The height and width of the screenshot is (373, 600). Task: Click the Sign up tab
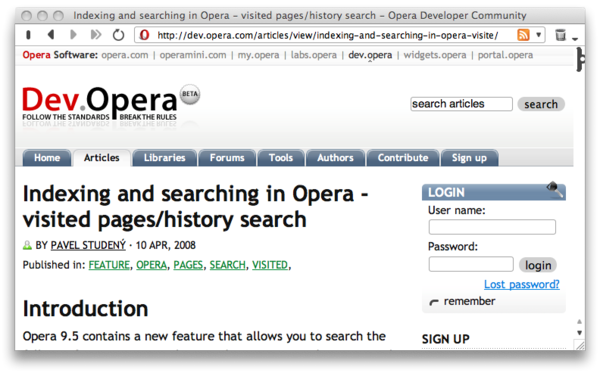pyautogui.click(x=470, y=158)
